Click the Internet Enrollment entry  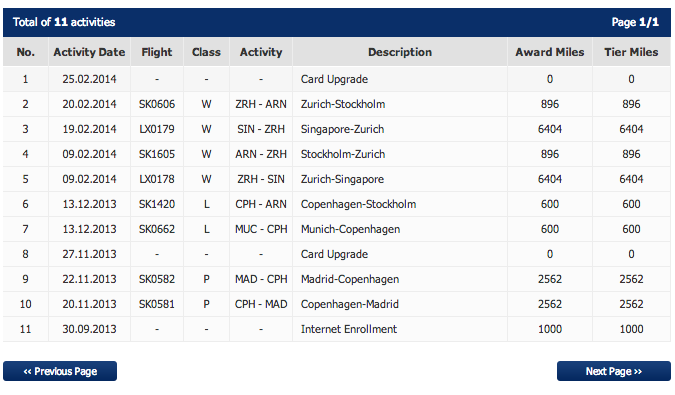tap(349, 329)
